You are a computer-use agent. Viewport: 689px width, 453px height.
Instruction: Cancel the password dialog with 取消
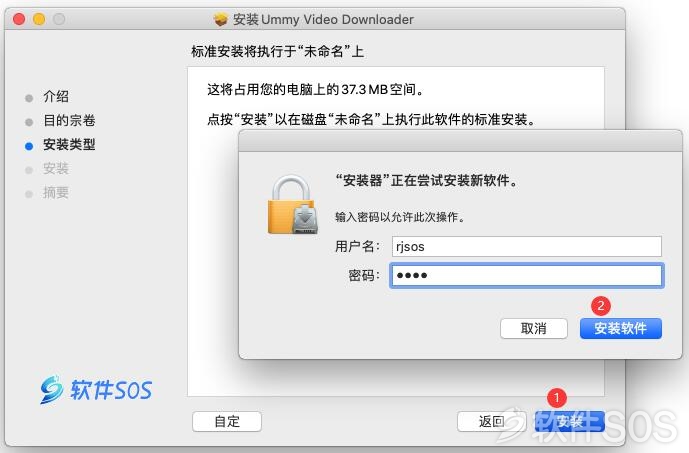click(x=533, y=328)
